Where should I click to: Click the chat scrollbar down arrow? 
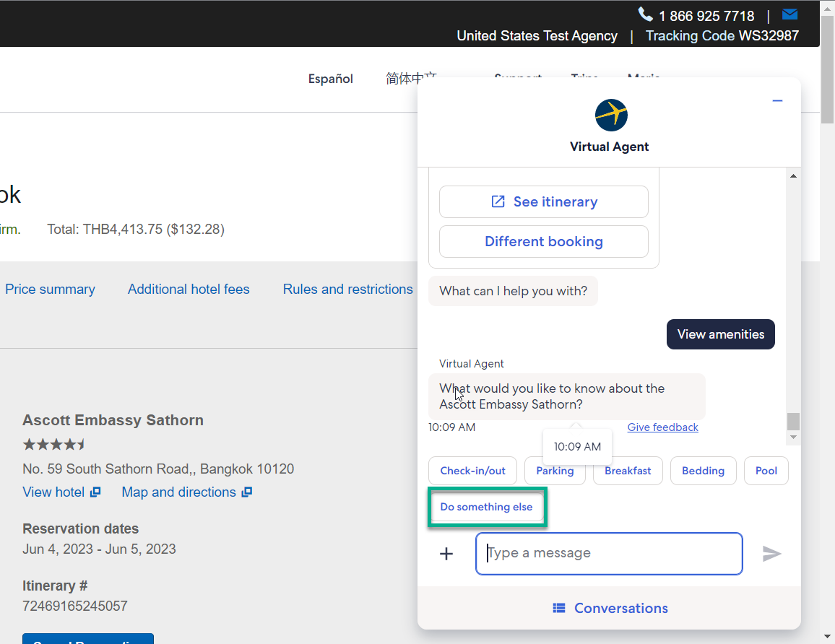tap(793, 437)
